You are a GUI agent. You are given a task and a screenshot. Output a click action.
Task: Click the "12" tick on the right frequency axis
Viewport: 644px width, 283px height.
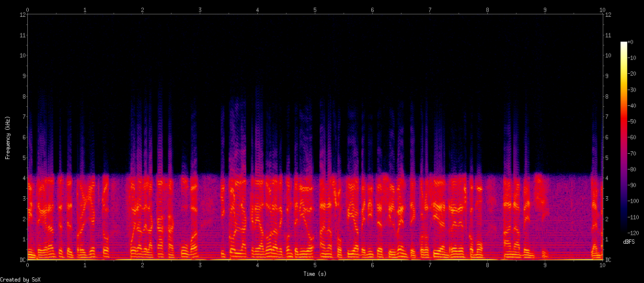pos(609,14)
